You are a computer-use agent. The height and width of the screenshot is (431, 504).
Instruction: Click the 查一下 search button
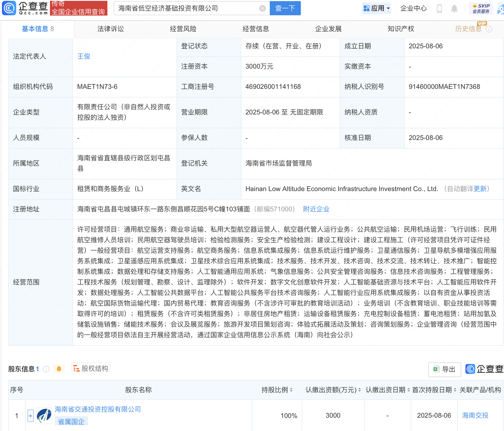coord(285,8)
